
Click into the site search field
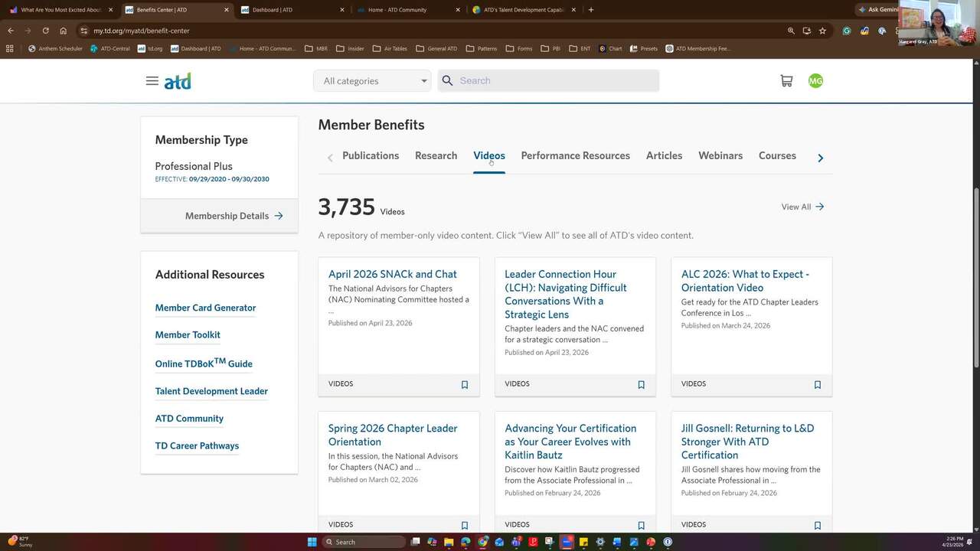tap(555, 81)
